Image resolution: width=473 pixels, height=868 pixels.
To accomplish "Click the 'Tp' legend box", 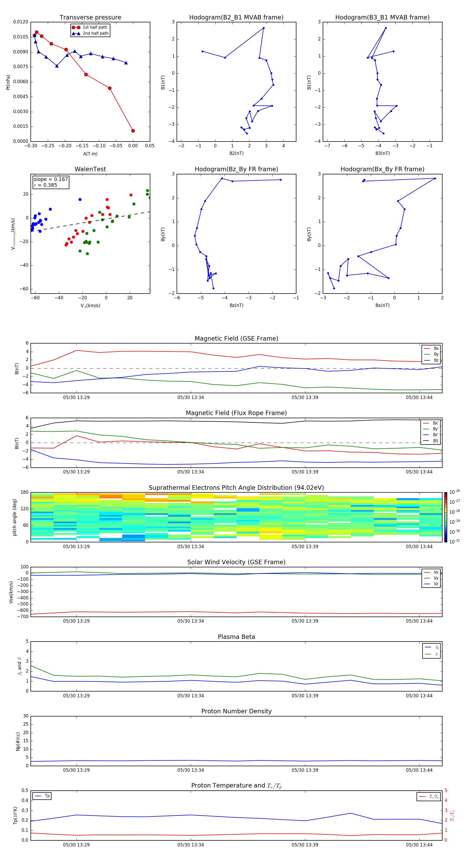I will pos(42,796).
